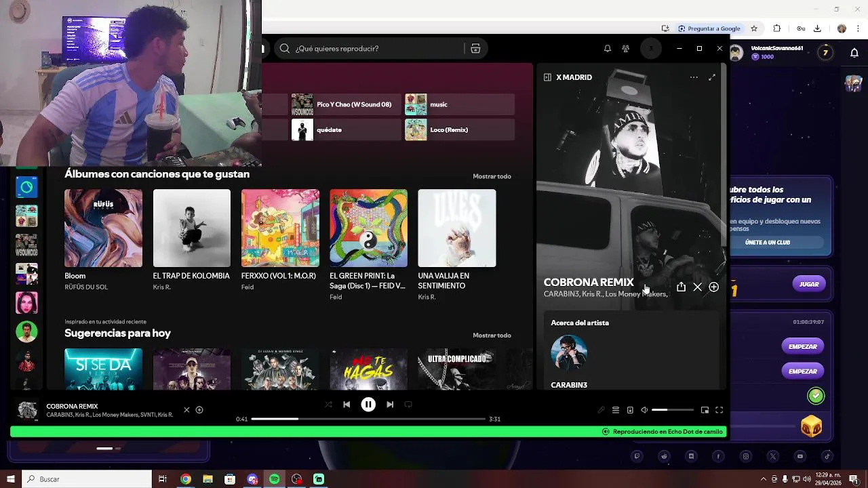Open the Windows notification center
868x488 pixels.
[854, 479]
